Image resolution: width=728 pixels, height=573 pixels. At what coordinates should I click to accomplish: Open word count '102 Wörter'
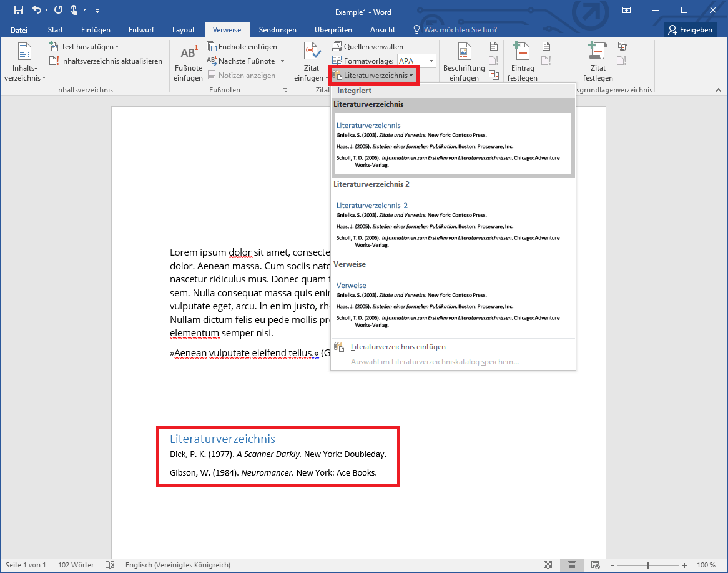click(76, 565)
